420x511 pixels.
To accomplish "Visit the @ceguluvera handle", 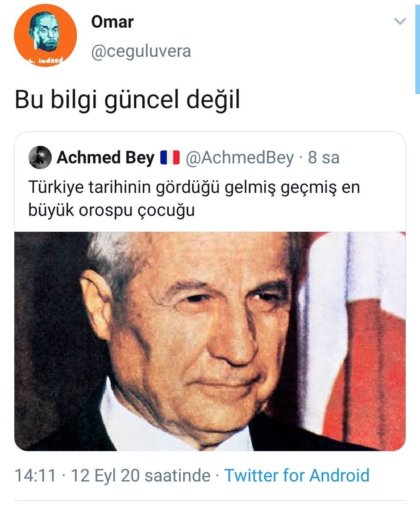I will (x=141, y=51).
